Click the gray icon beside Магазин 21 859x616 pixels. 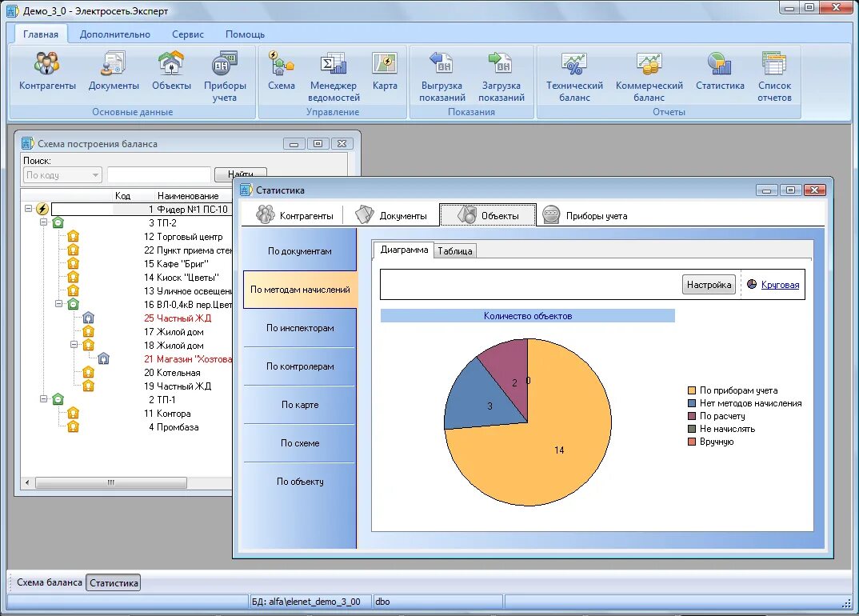tap(104, 359)
